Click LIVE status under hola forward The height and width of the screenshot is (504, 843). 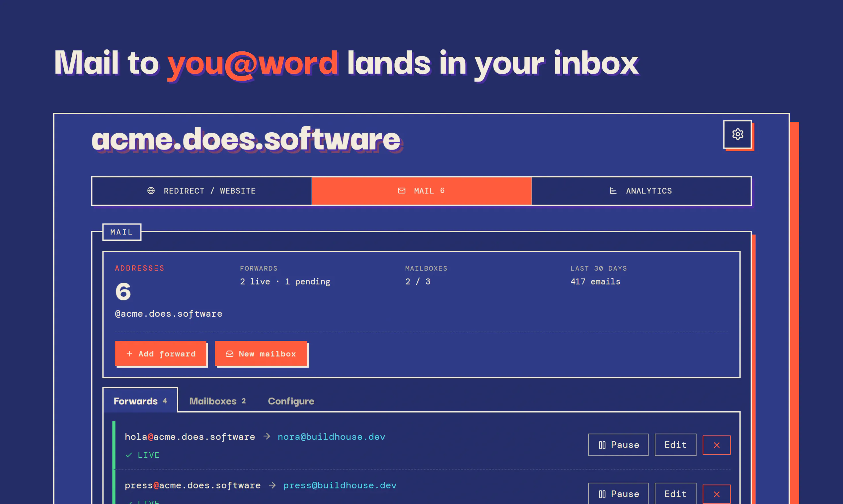point(142,455)
